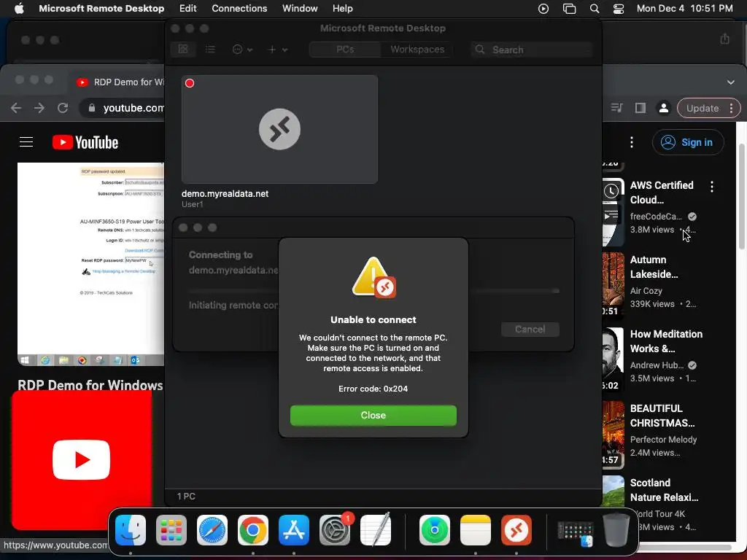Open Safari from the Dock
This screenshot has width=747, height=560.
pyautogui.click(x=212, y=530)
